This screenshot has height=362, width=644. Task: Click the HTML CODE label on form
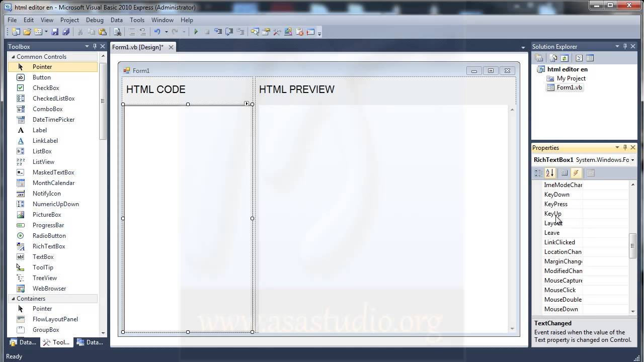155,89
